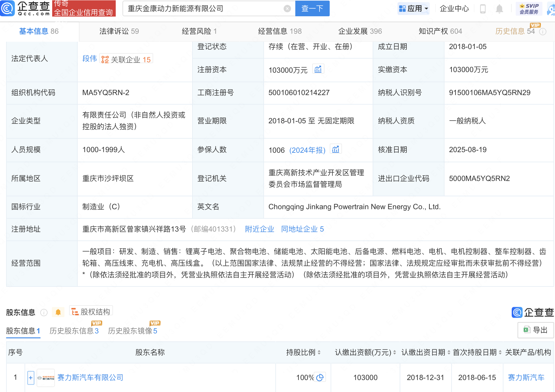
Task: Click the 查一下 search button
Action: pos(312,9)
